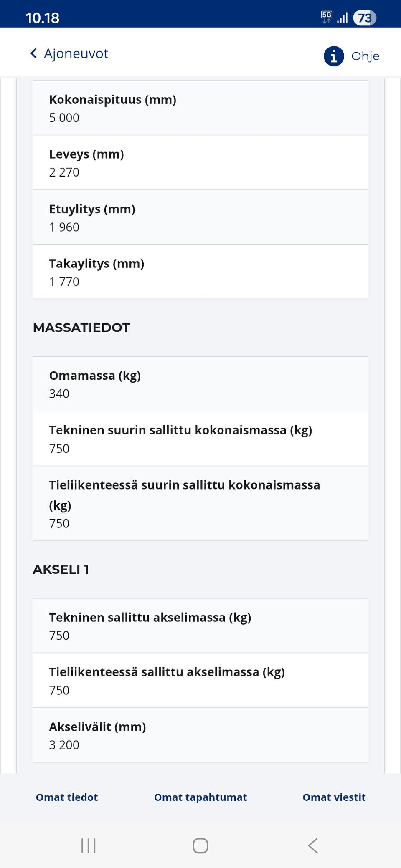The height and width of the screenshot is (868, 401).
Task: Tap the 5G network indicator
Action: tap(327, 17)
